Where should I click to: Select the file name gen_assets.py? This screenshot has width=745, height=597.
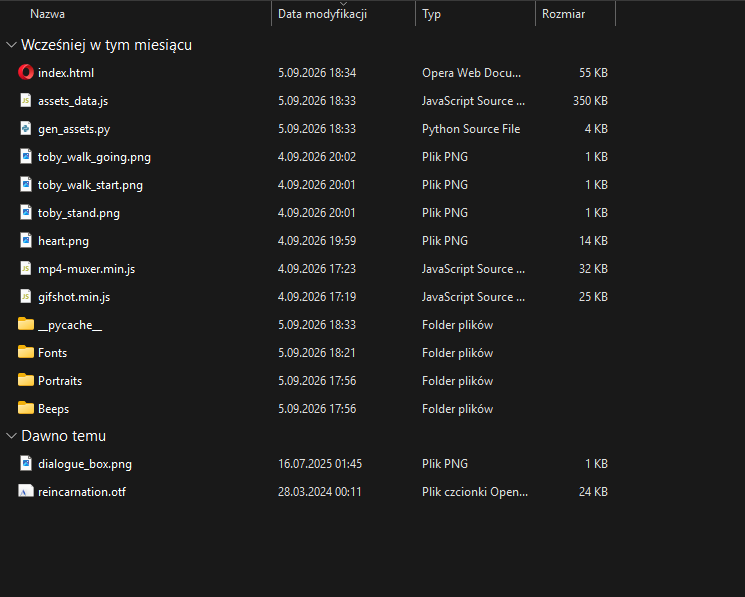click(x=74, y=129)
